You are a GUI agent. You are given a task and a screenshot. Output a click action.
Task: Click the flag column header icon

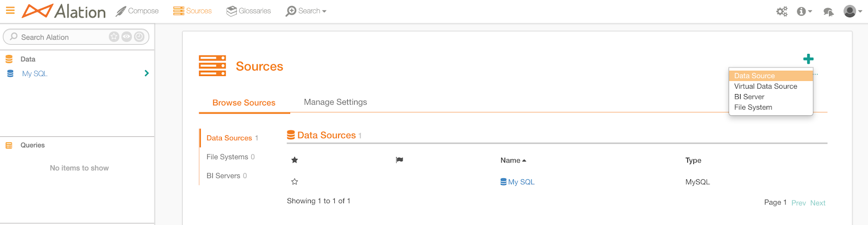point(399,160)
